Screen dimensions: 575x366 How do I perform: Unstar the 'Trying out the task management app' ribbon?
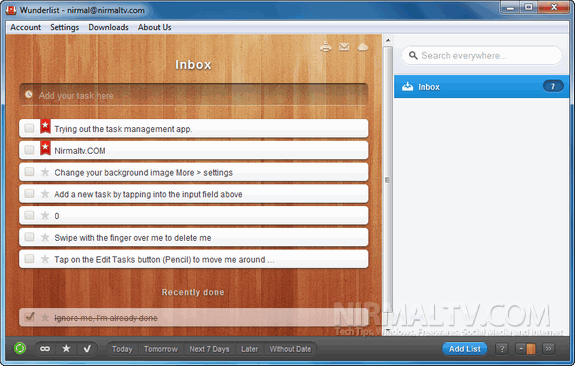click(x=45, y=126)
